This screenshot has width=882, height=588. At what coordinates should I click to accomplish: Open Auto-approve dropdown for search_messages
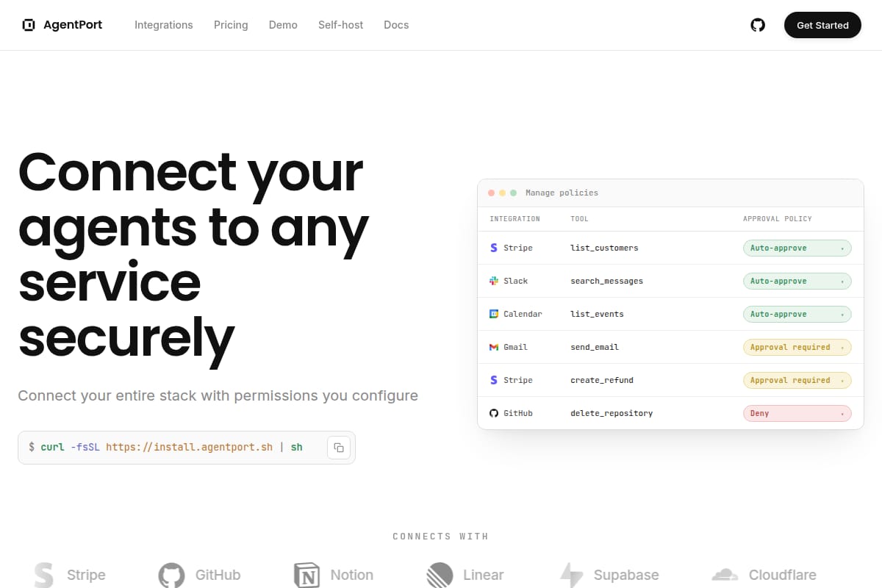[797, 281]
